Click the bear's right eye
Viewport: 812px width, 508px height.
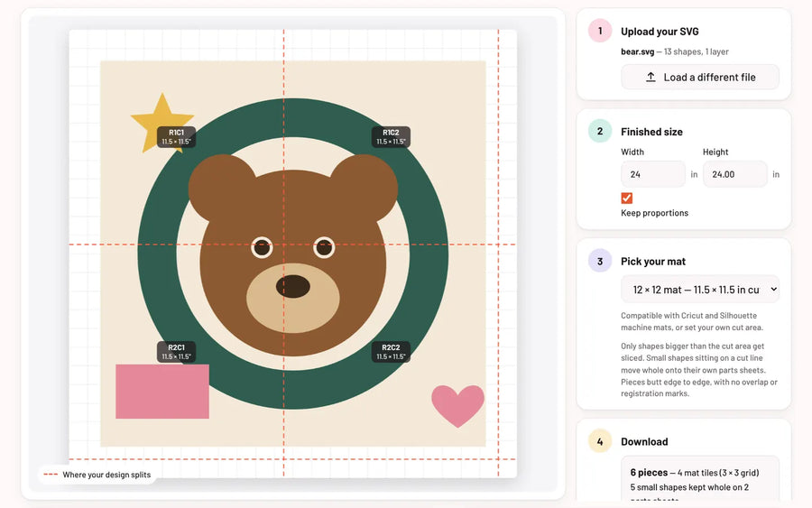(x=324, y=247)
